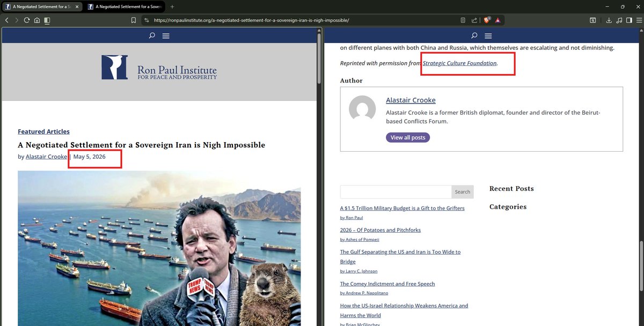Click the 'Categories' heading
This screenshot has width=644, height=326.
508,206
